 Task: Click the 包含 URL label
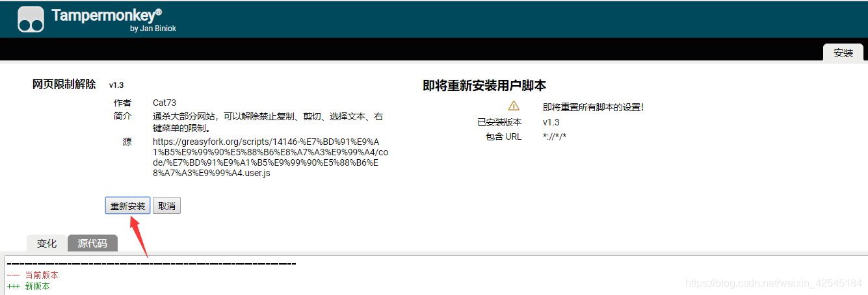(x=504, y=136)
